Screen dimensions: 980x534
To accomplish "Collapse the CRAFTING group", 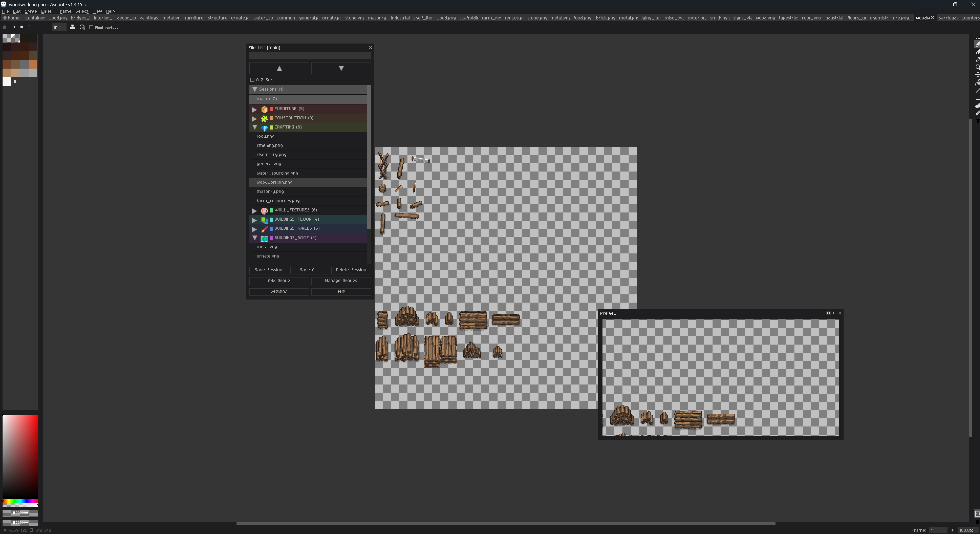I will [x=254, y=127].
